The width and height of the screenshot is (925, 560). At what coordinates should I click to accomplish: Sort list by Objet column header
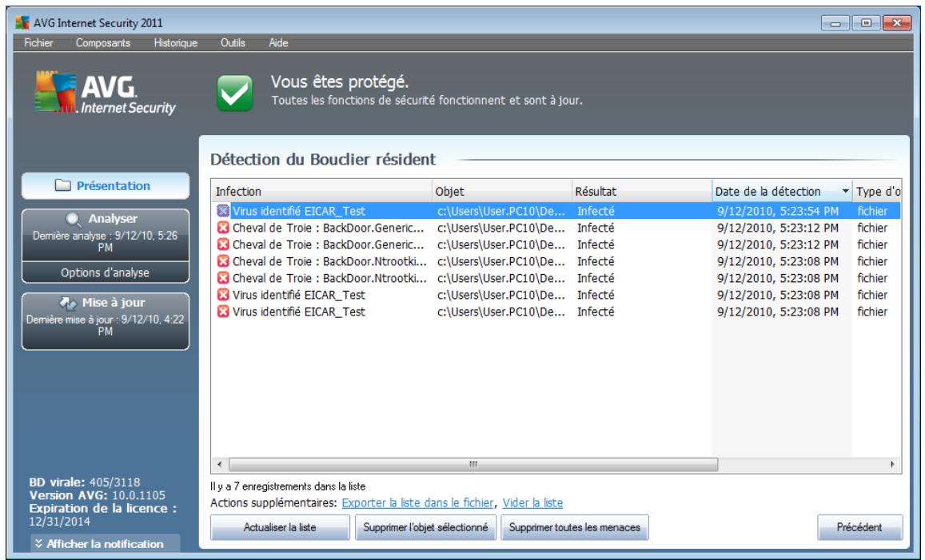pos(502,192)
